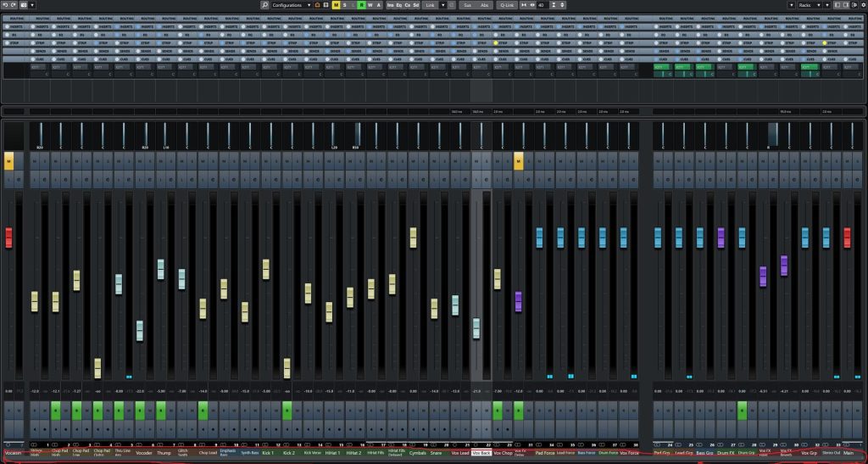Click the undo arrow icon
Viewport: 868px width, 464px height.
(6, 5)
